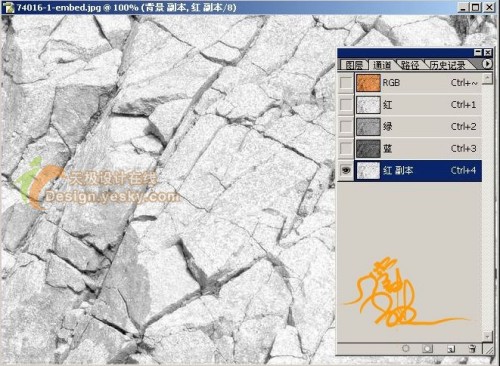The height and width of the screenshot is (366, 500).
Task: Toggle visibility of the 蓝 channel
Action: (346, 149)
